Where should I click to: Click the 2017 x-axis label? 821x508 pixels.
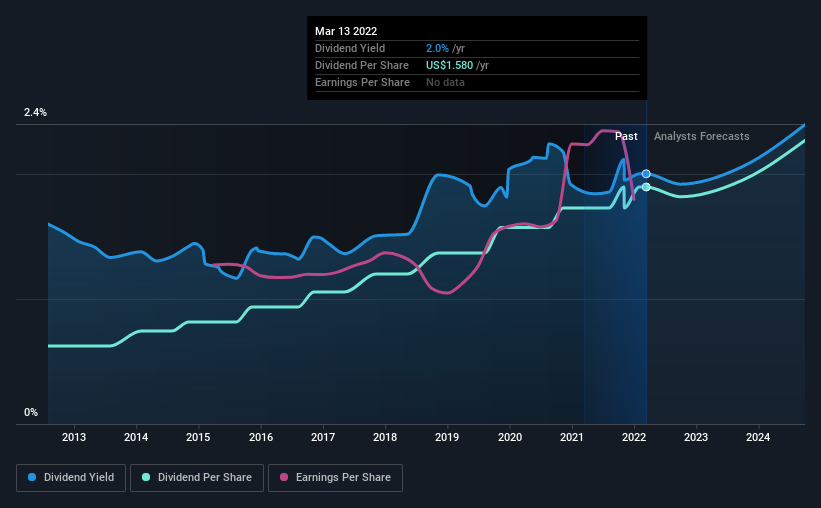coord(323,437)
